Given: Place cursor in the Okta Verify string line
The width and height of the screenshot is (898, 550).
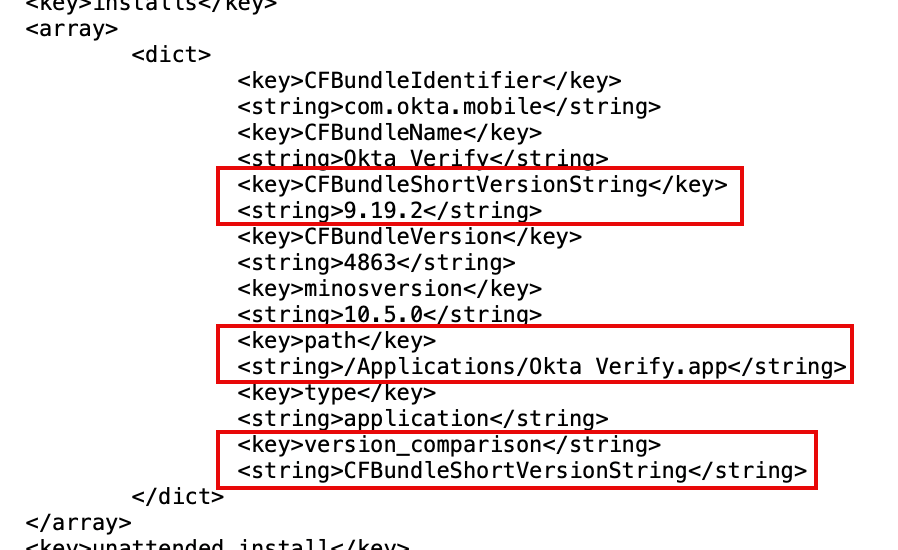Looking at the screenshot, I should tap(422, 158).
